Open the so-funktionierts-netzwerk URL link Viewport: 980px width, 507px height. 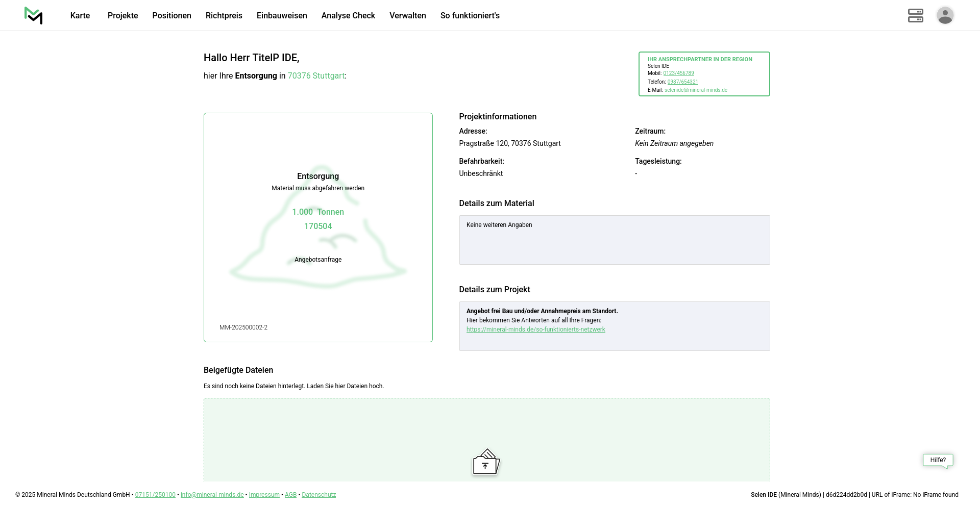click(x=535, y=329)
